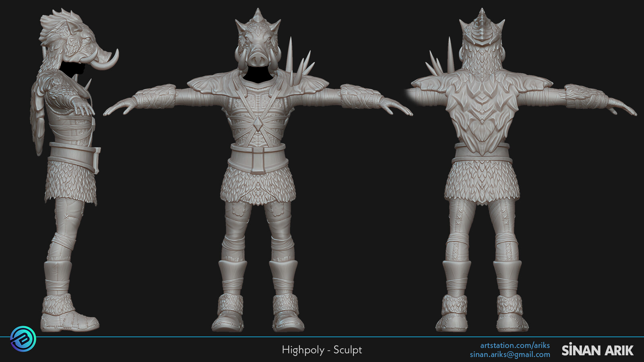The image size is (644, 362).
Task: Select the boar head on the front view
Action: [x=258, y=40]
